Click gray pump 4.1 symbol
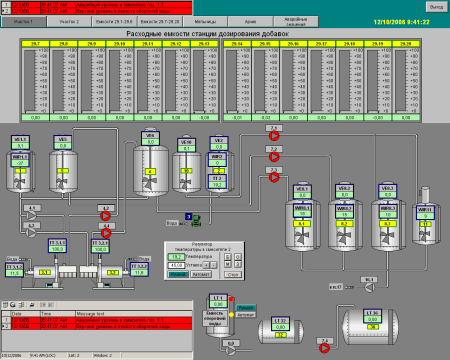The width and height of the screenshot is (450, 360). pyautogui.click(x=31, y=216)
